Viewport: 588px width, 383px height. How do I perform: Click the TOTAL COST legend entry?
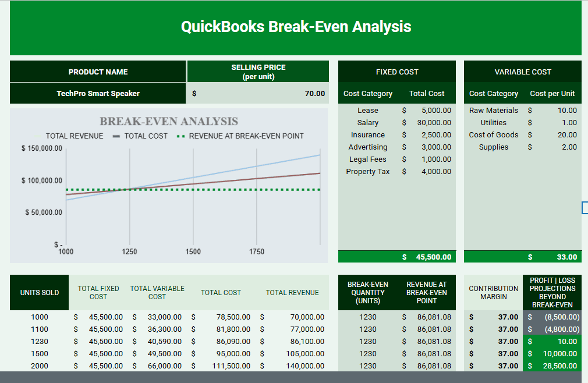[140, 136]
